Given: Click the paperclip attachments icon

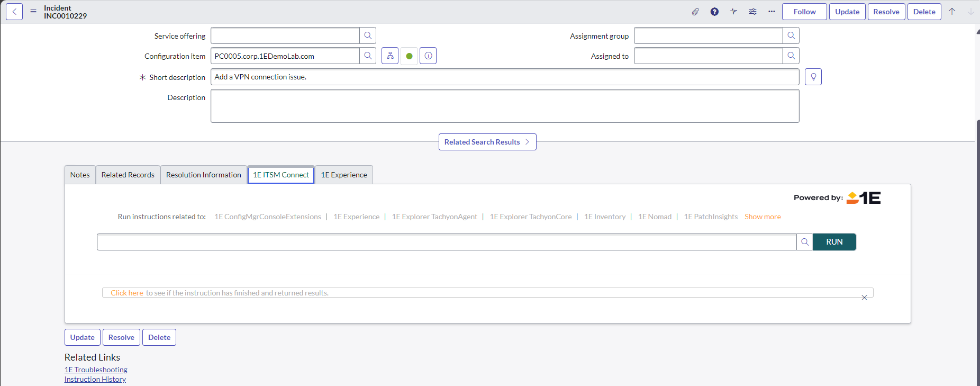Looking at the screenshot, I should pyautogui.click(x=695, y=12).
